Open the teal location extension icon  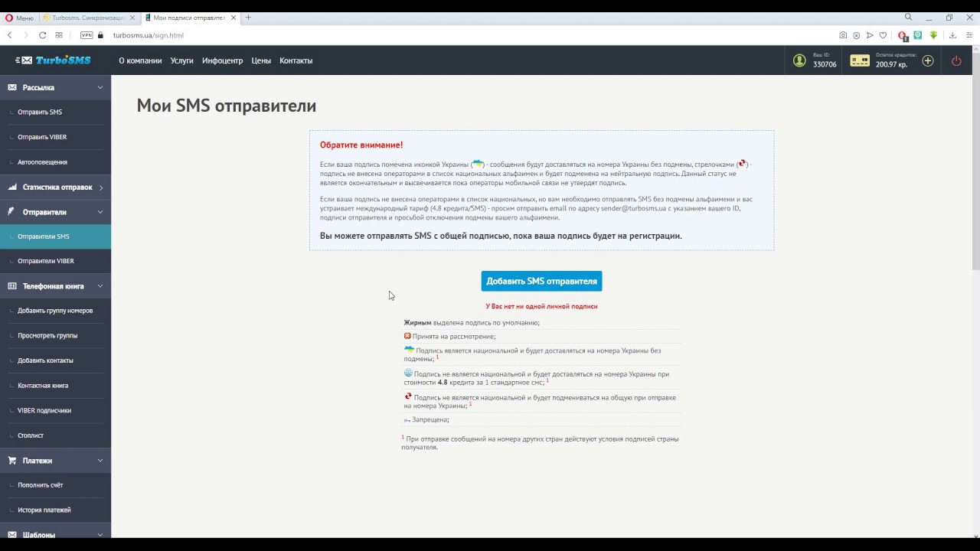[918, 35]
